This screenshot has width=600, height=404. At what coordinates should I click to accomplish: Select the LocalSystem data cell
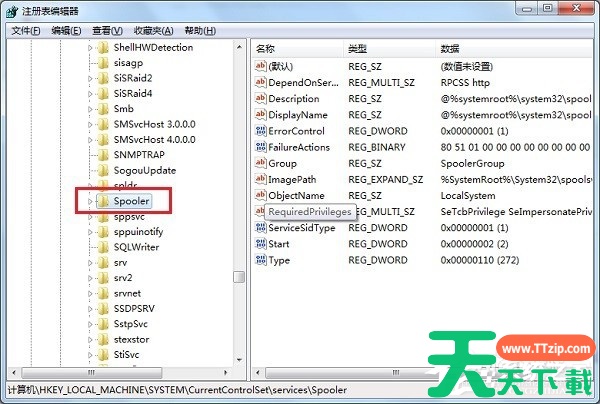pyautogui.click(x=468, y=195)
